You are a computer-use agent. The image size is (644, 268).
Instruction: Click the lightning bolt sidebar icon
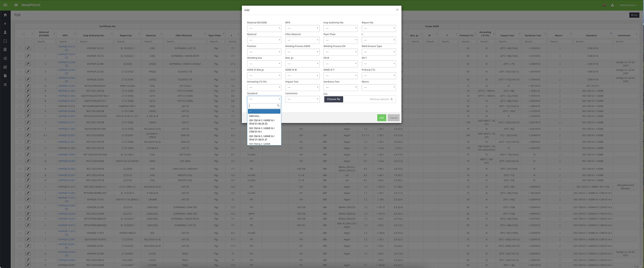tap(5, 24)
